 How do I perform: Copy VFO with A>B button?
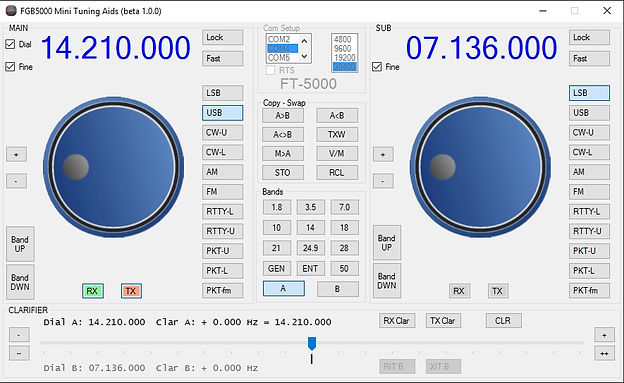pos(283,115)
